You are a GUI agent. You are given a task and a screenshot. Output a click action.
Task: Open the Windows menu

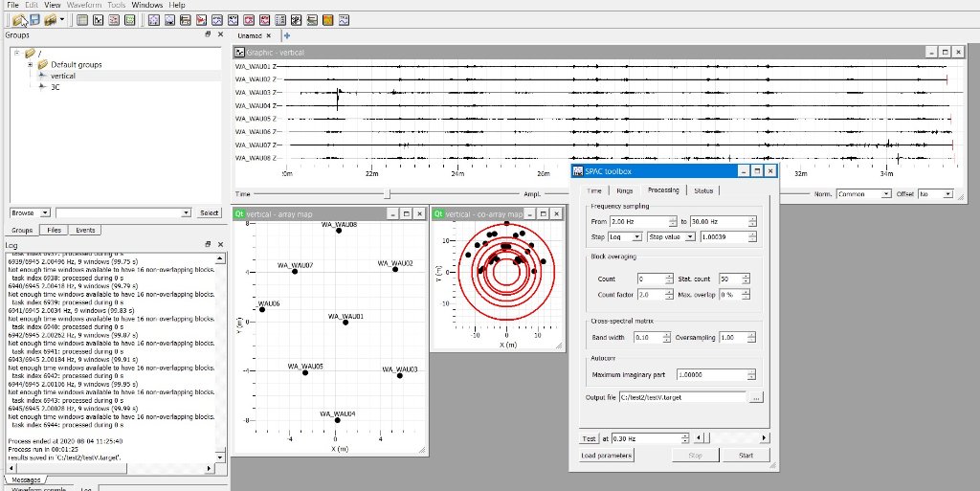coord(146,5)
